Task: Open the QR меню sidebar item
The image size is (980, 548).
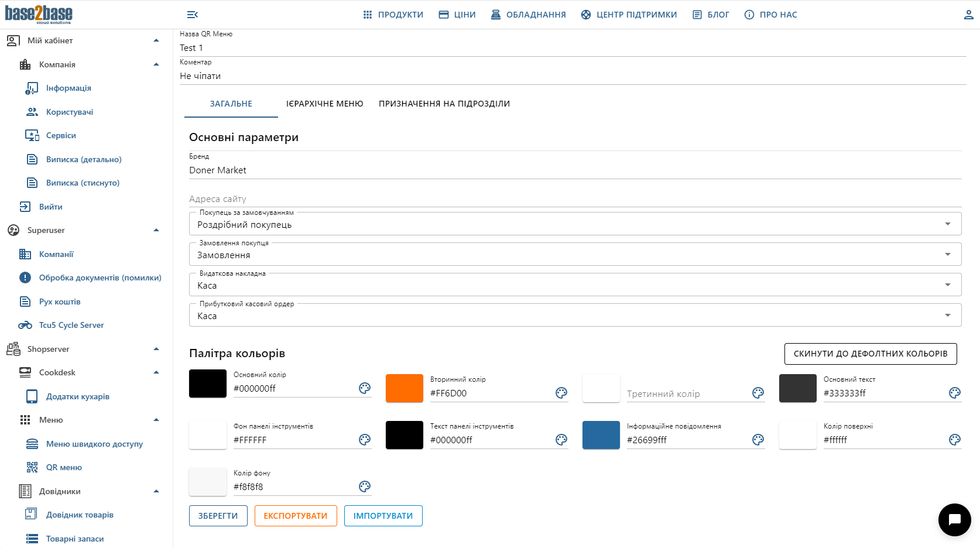Action: coord(64,467)
